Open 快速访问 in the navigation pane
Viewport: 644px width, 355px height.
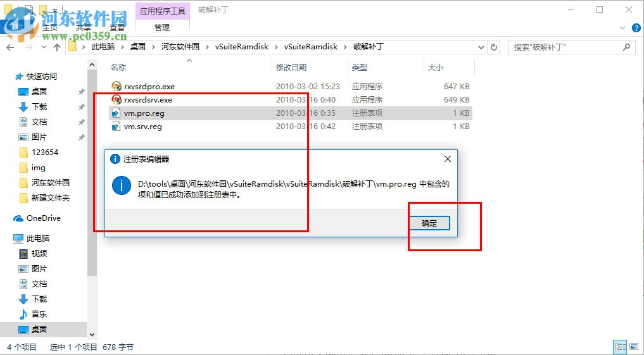pos(42,77)
